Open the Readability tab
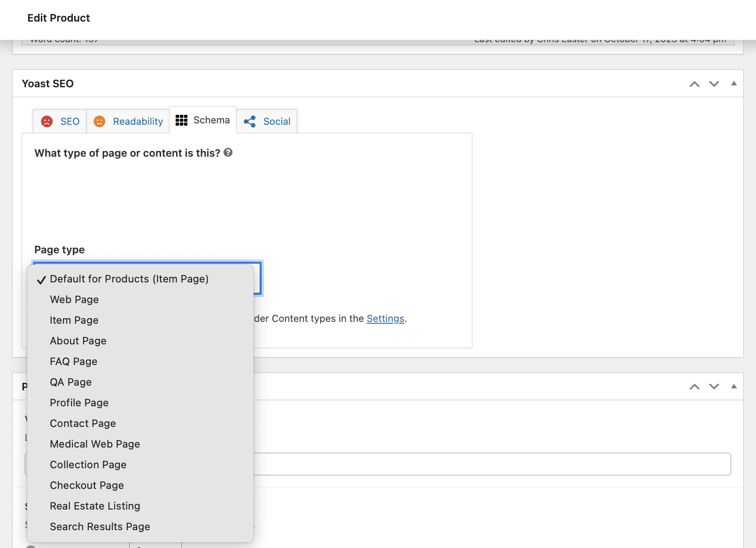 pyautogui.click(x=138, y=122)
